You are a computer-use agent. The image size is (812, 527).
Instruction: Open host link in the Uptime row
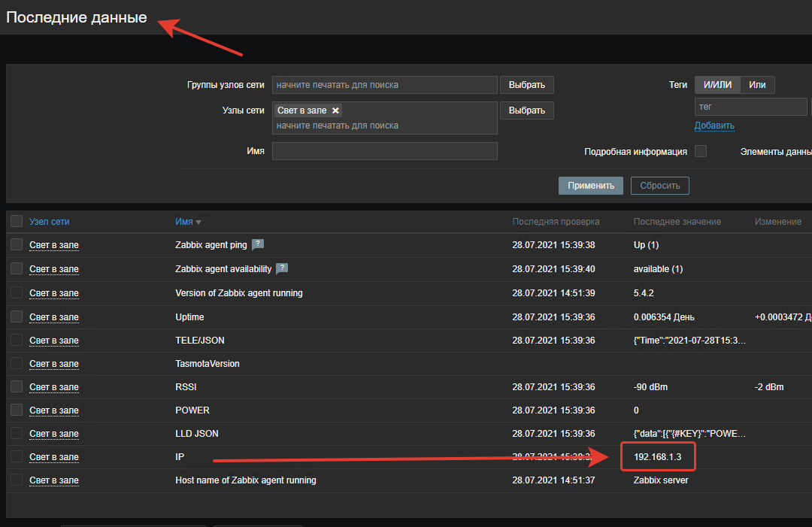coord(53,317)
